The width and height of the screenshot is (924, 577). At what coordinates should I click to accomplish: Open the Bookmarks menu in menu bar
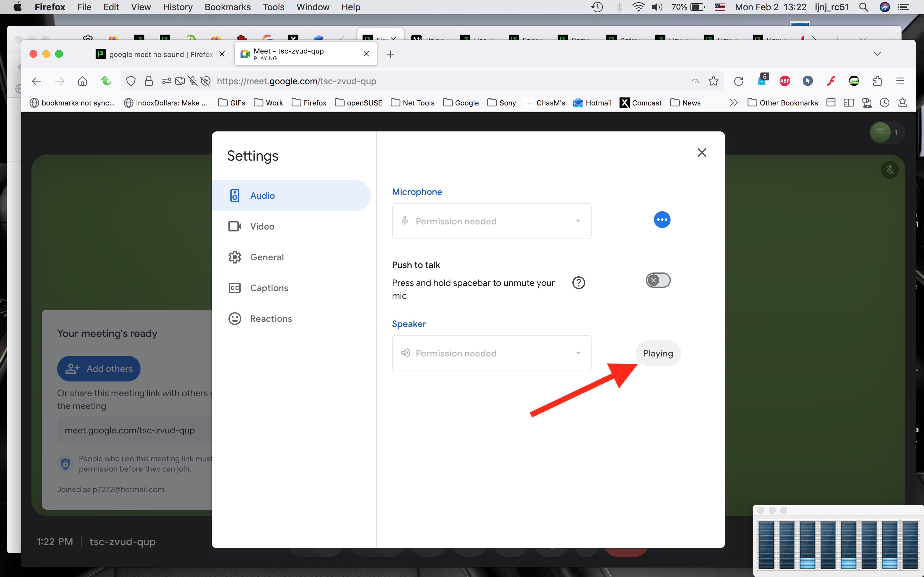point(227,7)
